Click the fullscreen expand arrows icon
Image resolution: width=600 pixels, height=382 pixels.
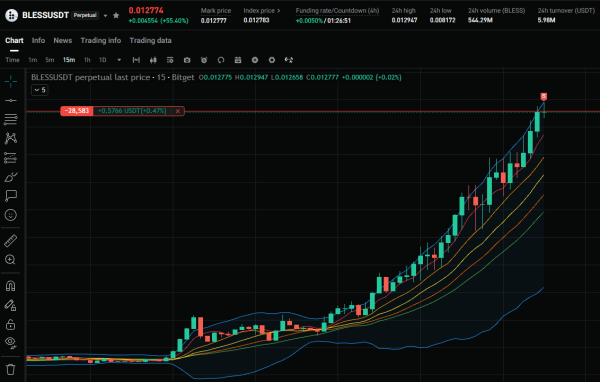pos(289,60)
